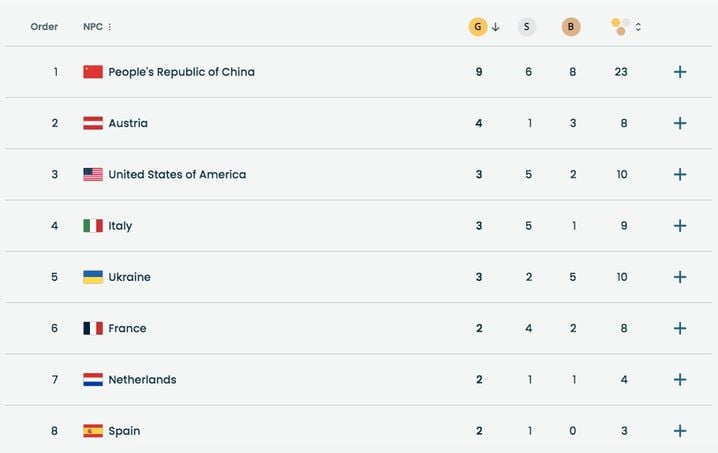Viewport: 718px width, 453px height.
Task: Click the Order column header
Action: click(x=44, y=27)
